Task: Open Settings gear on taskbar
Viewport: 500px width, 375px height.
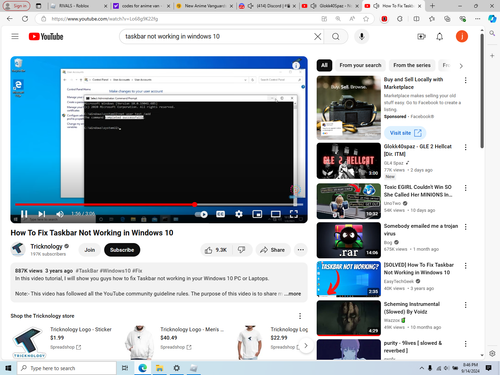Action: click(176, 368)
